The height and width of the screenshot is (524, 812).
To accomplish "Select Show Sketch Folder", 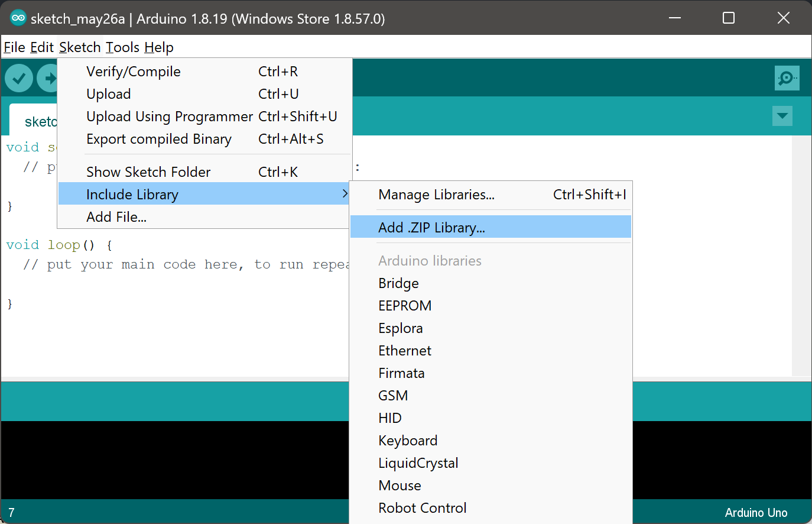I will [204, 172].
